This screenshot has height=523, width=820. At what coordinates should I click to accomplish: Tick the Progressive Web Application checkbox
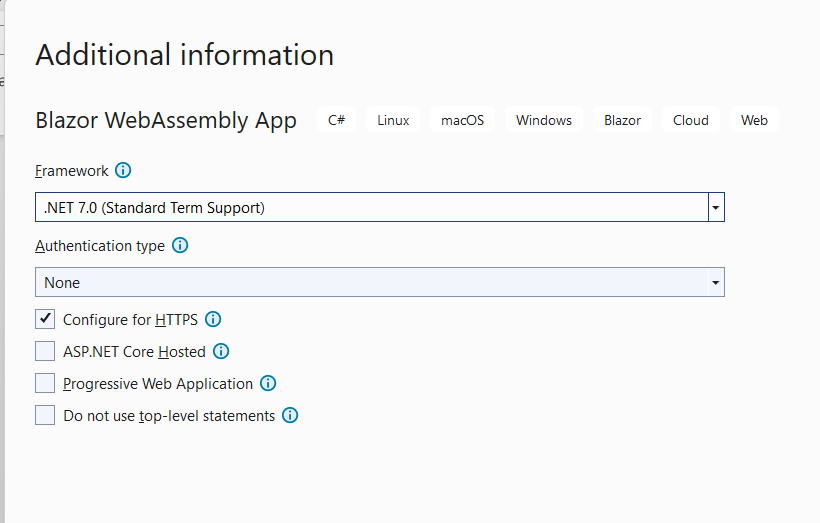coord(45,384)
